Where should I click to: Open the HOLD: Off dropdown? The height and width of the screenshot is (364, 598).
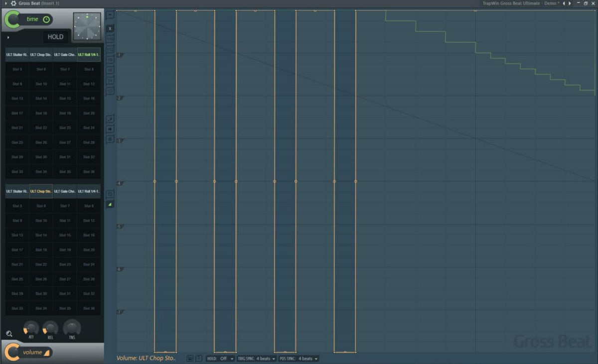[220, 359]
